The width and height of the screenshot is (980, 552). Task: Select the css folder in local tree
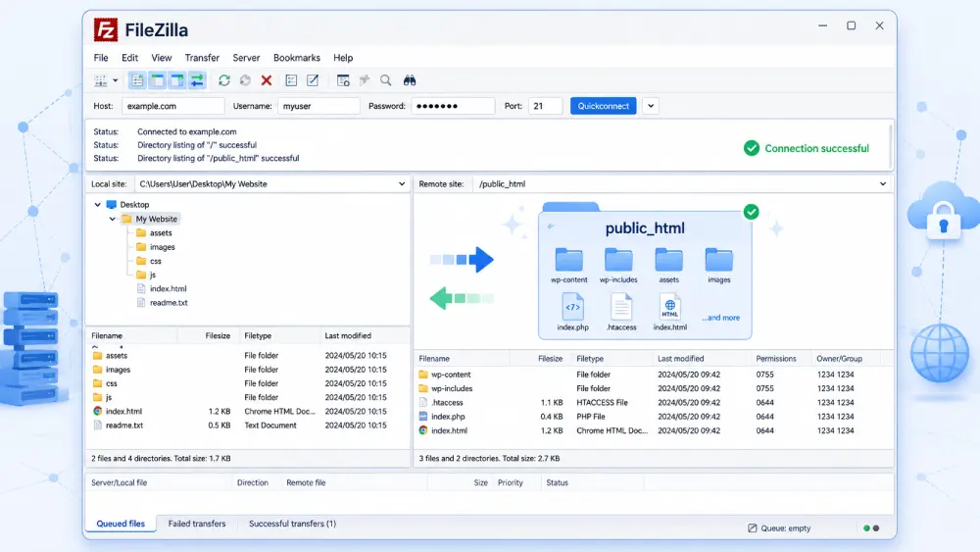155,262
